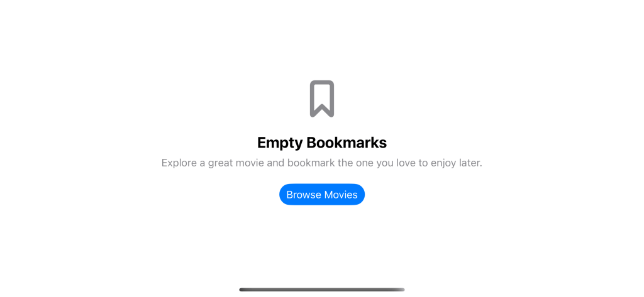The image size is (644, 297).
Task: Click the word "Browse" on the blue button
Action: pyautogui.click(x=304, y=195)
